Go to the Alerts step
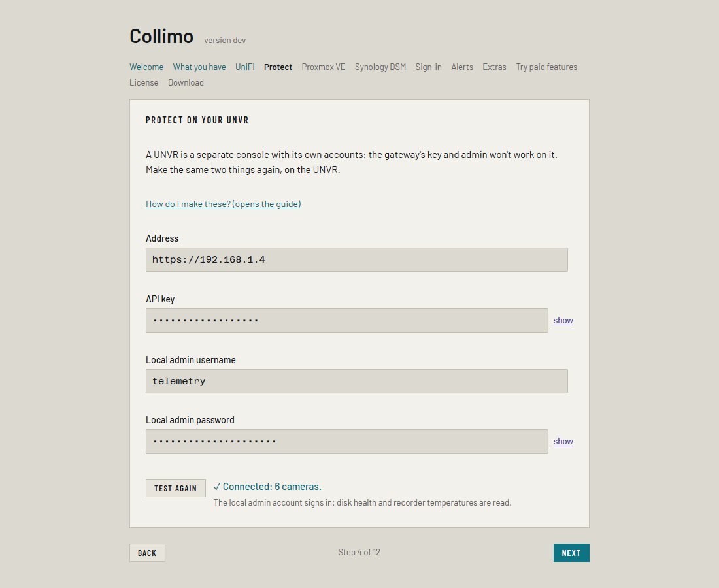Image resolution: width=719 pixels, height=588 pixels. click(461, 67)
